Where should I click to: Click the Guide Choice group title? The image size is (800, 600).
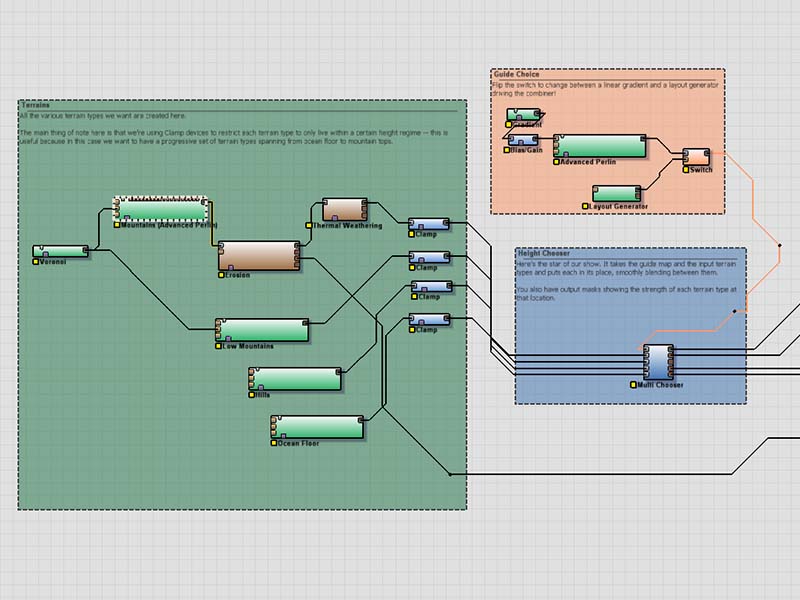tap(517, 74)
